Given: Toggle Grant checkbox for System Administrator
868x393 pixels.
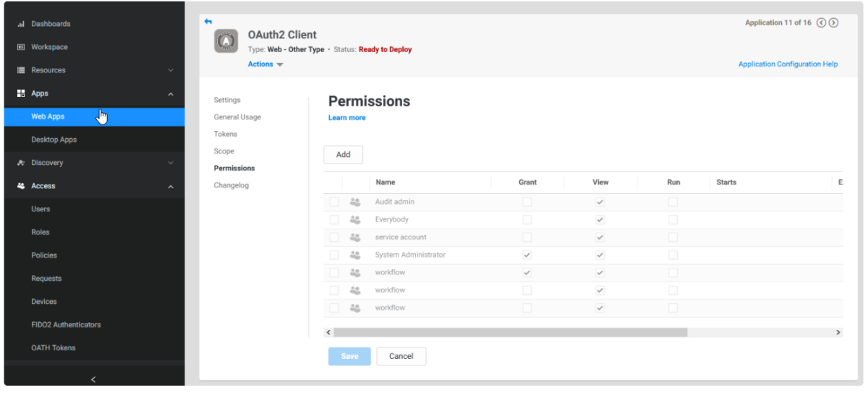Looking at the screenshot, I should [527, 255].
